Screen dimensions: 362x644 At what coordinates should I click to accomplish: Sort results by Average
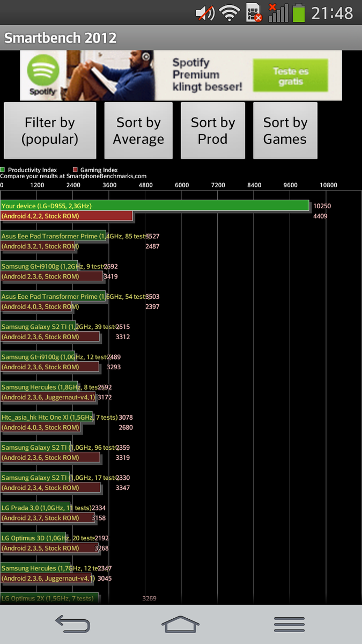coord(138,130)
